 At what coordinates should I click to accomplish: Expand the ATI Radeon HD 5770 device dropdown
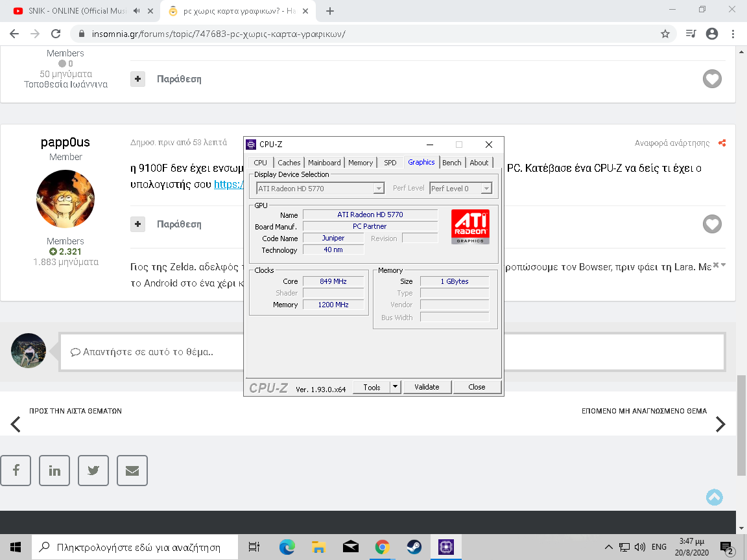pos(379,189)
